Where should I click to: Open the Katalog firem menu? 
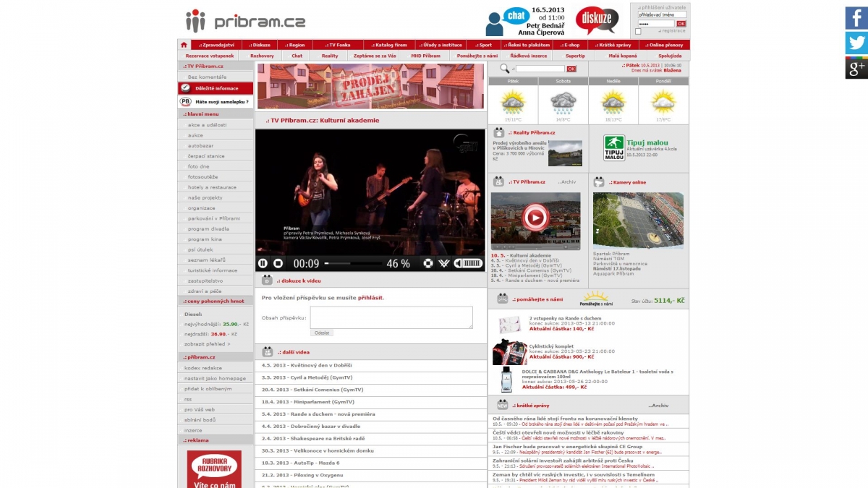coord(389,45)
